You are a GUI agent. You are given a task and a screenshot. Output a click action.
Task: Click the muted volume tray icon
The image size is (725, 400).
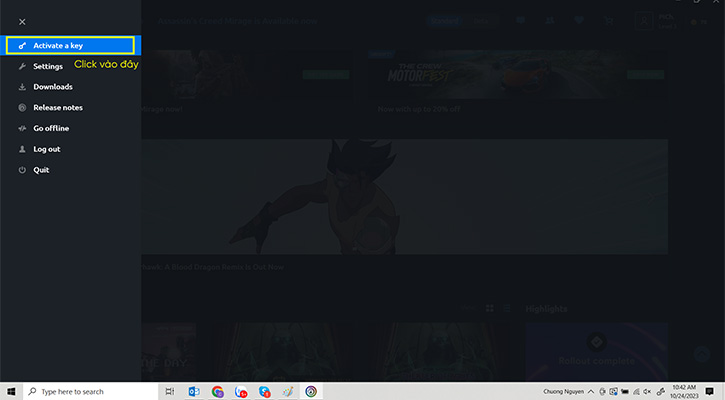coord(647,392)
